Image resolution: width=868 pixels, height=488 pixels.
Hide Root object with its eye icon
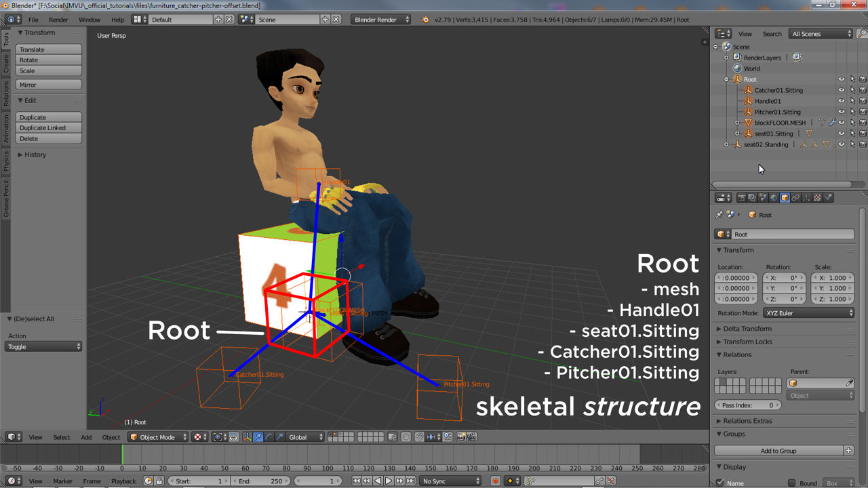coord(842,79)
